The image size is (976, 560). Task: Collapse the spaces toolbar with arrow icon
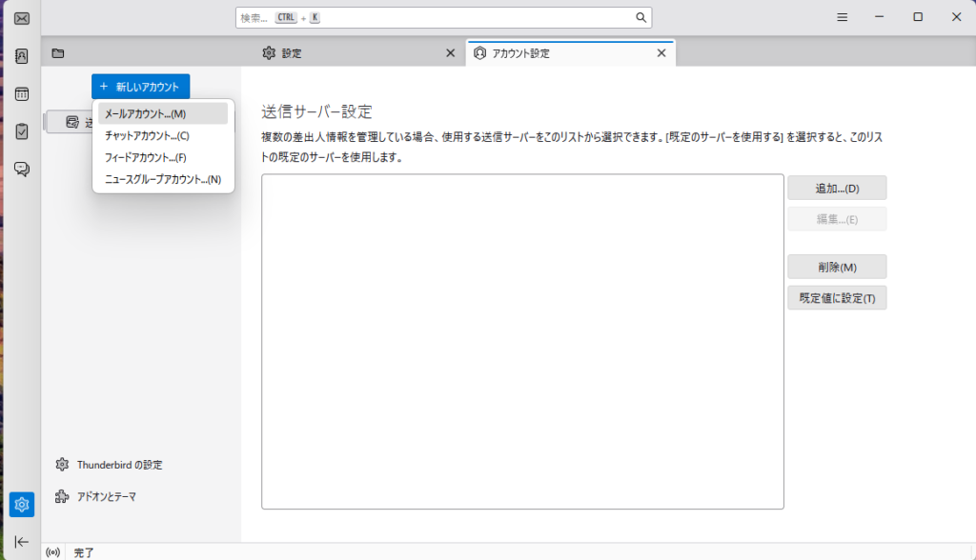21,541
